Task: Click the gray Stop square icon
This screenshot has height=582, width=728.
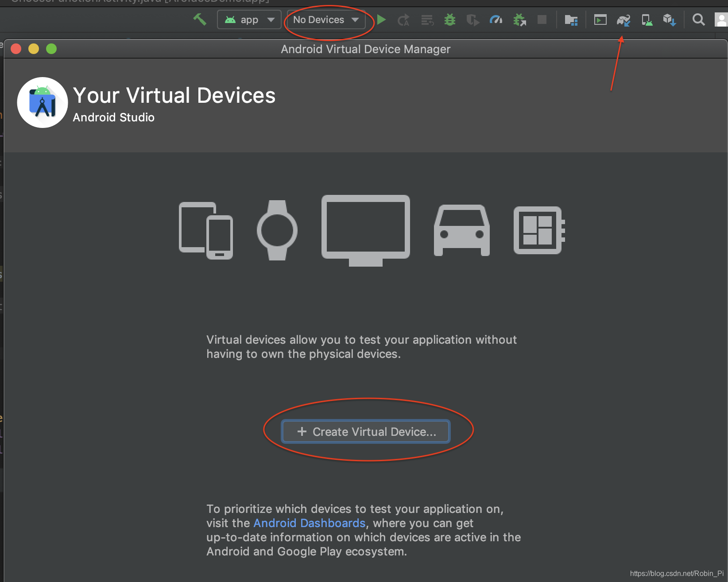Action: 542,19
